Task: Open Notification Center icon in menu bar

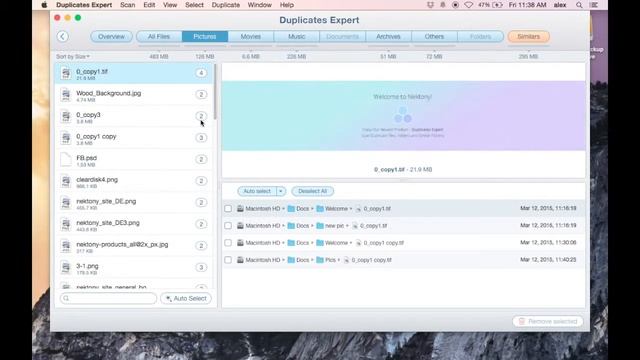Action: coord(595,5)
